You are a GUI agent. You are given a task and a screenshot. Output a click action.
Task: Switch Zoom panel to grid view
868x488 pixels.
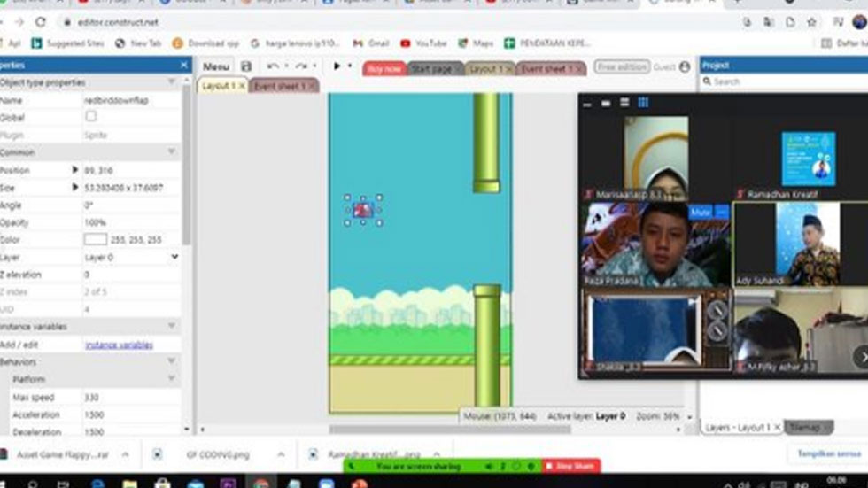(643, 103)
